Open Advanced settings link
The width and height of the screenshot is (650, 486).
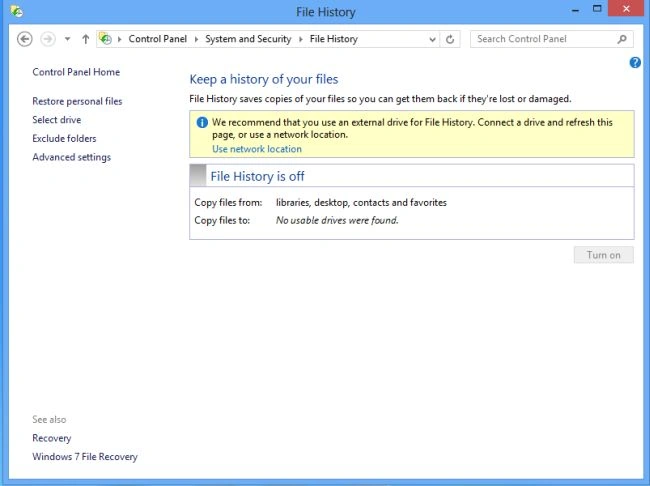click(72, 157)
